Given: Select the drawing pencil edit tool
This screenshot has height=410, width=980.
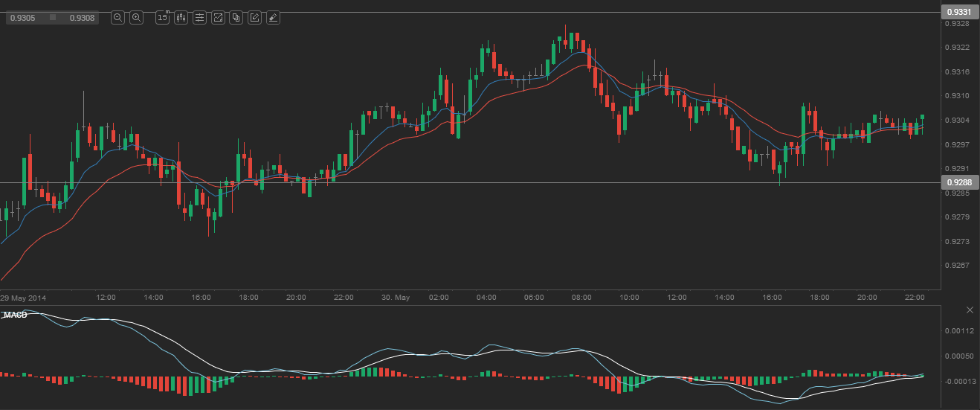Looking at the screenshot, I should pyautogui.click(x=255, y=18).
